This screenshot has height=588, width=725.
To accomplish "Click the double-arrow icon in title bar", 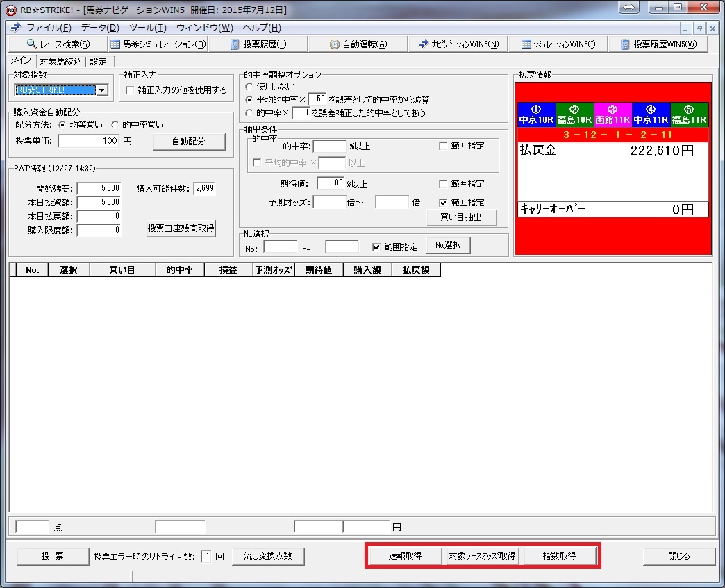I will 628,8.
